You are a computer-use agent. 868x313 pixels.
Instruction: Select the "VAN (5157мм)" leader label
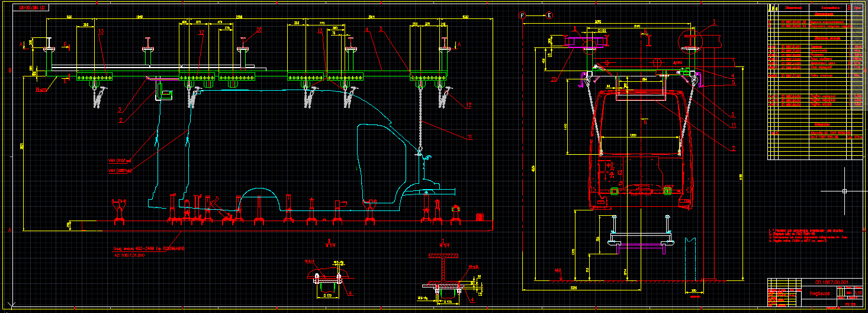[x=120, y=160]
